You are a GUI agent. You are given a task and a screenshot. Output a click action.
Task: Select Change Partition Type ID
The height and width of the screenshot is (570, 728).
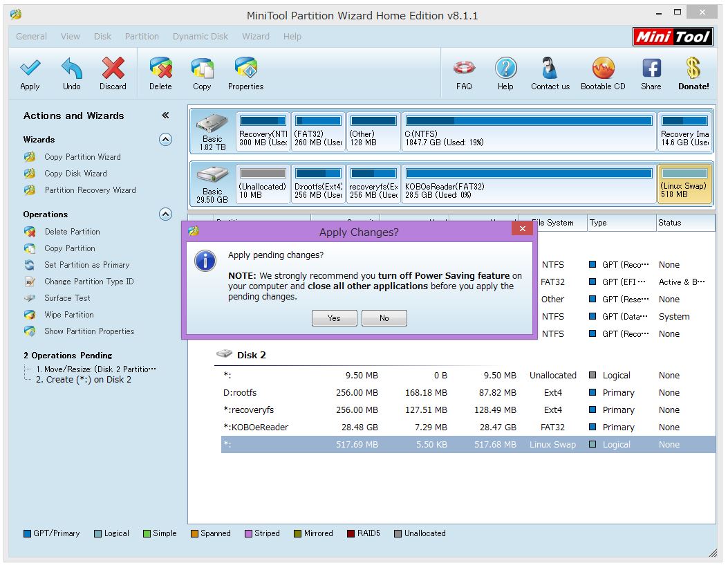click(x=88, y=282)
